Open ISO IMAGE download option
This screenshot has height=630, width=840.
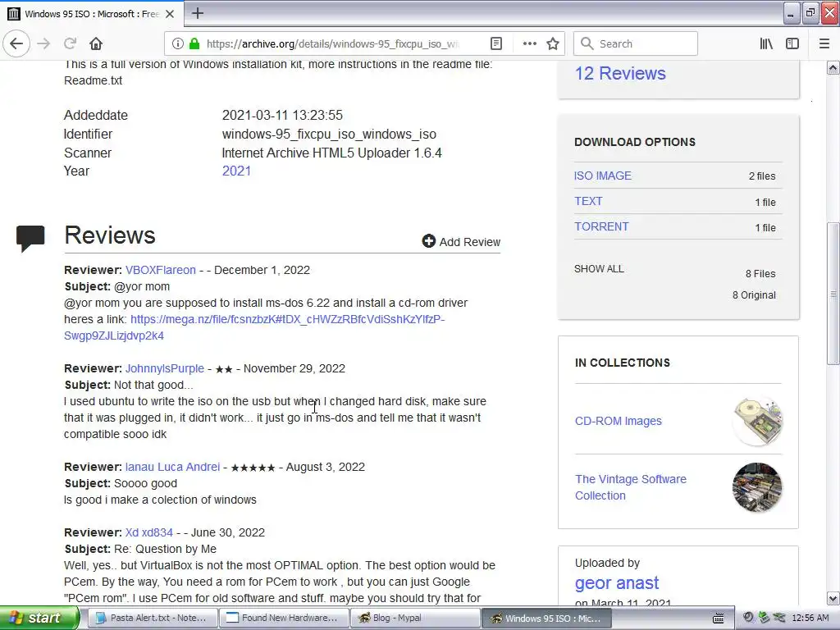coord(603,176)
